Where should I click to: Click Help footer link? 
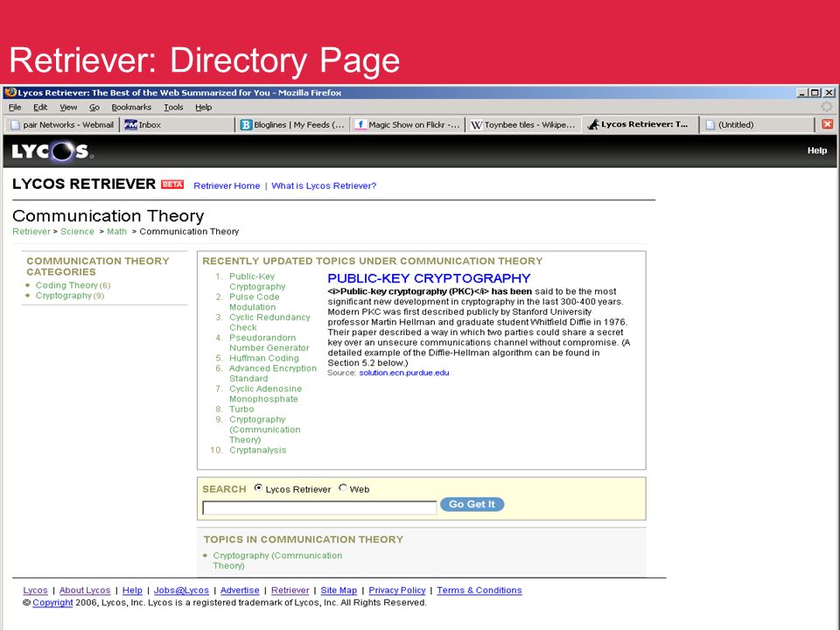[x=132, y=591]
